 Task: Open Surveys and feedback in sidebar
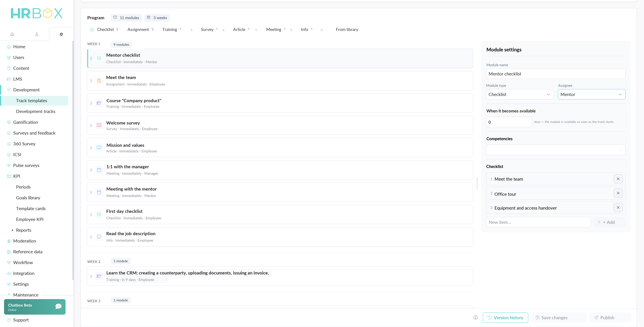pos(34,133)
